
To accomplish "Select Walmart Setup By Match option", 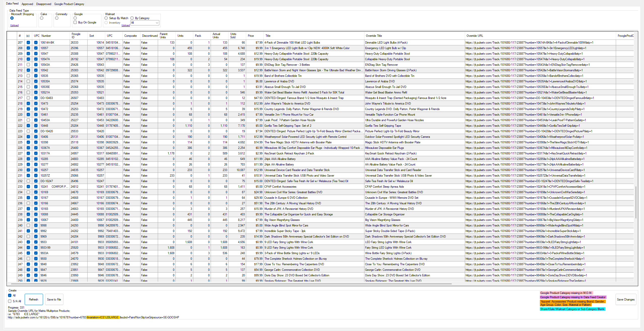I will tap(117, 18).
